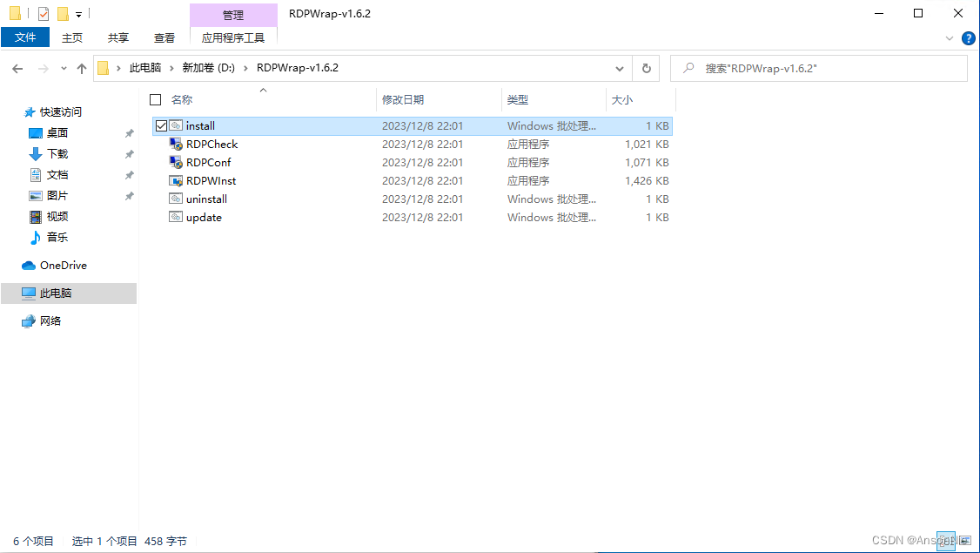The image size is (980, 553).
Task: Open 网络 in navigation pane
Action: (x=50, y=321)
